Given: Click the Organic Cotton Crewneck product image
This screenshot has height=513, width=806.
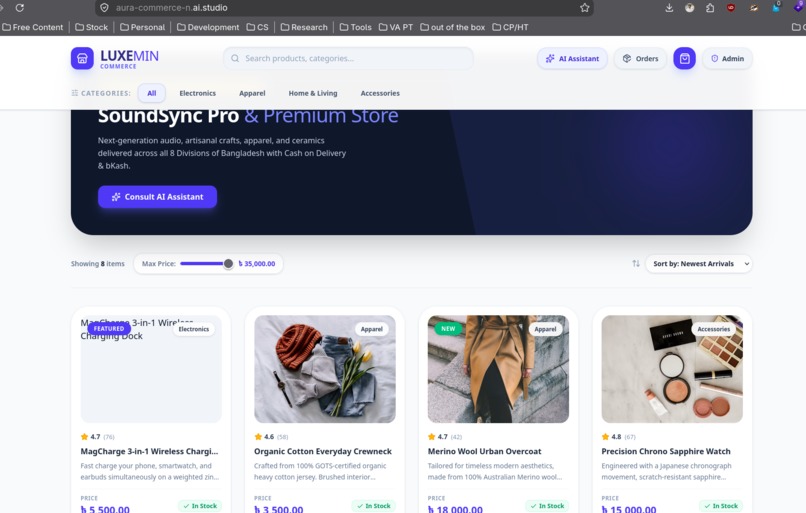Looking at the screenshot, I should tap(325, 369).
